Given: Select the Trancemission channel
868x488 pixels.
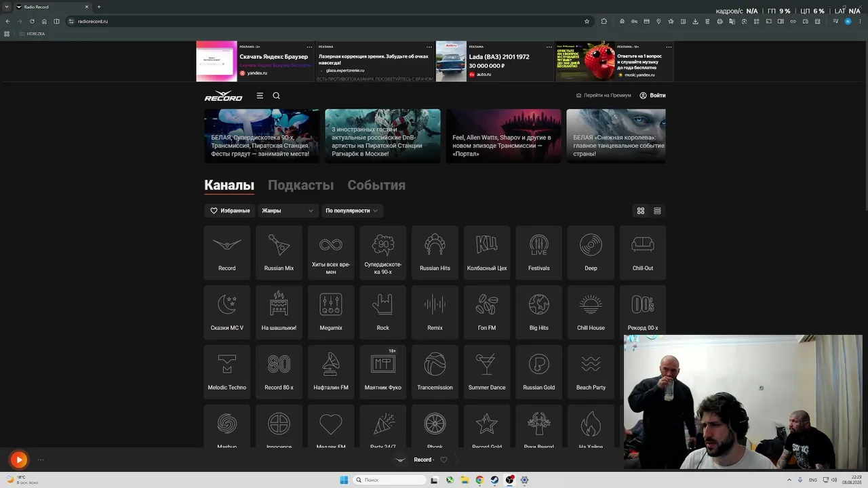Looking at the screenshot, I should pyautogui.click(x=435, y=372).
